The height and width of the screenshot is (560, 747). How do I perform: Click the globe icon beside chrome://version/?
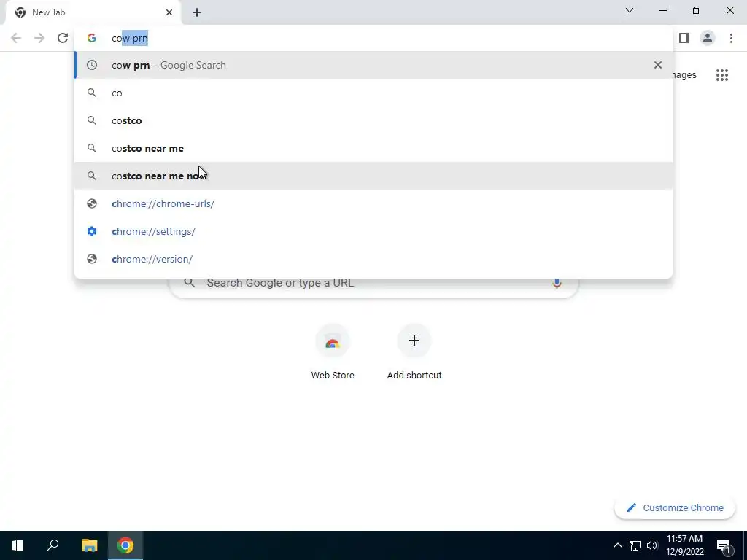click(91, 259)
